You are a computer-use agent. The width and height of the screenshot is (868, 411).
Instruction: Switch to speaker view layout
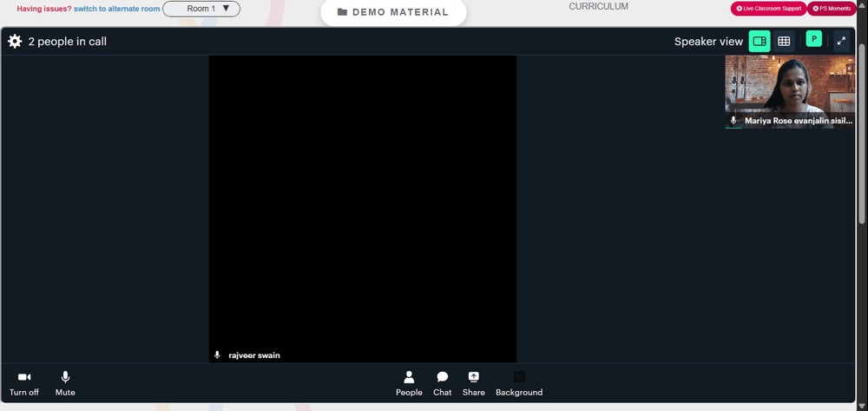(759, 42)
